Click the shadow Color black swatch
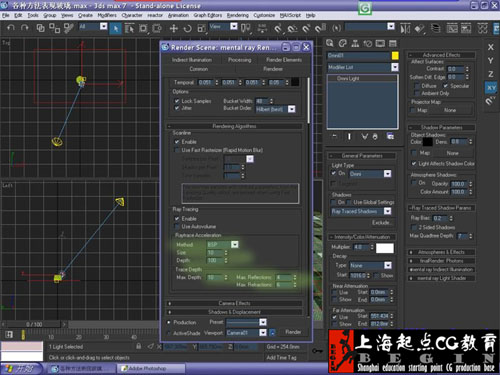This screenshot has height=375, width=500. pos(428,142)
